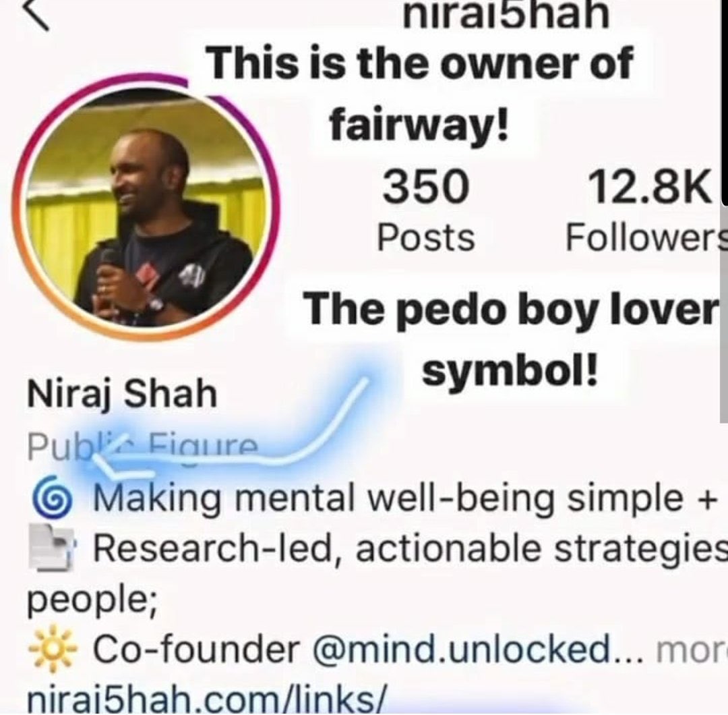Tap the spiral emoji in the bio

pyautogui.click(x=52, y=497)
